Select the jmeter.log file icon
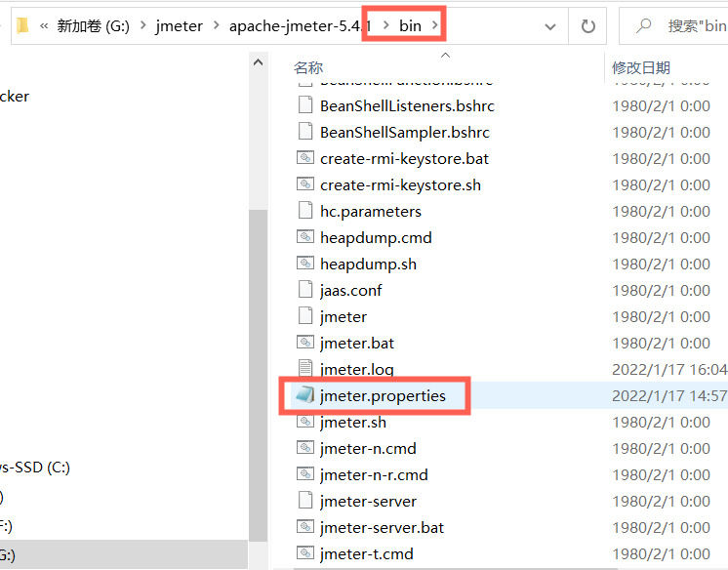This screenshot has height=570, width=728. tap(305, 368)
